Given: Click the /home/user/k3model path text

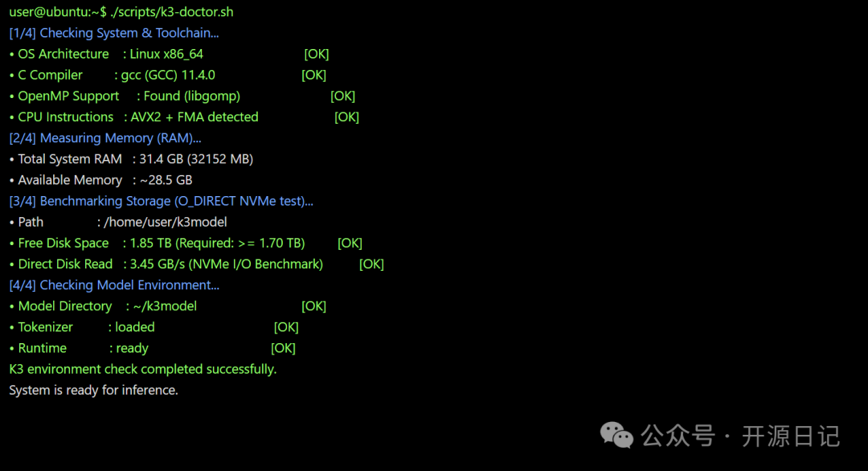Looking at the screenshot, I should pyautogui.click(x=166, y=222).
